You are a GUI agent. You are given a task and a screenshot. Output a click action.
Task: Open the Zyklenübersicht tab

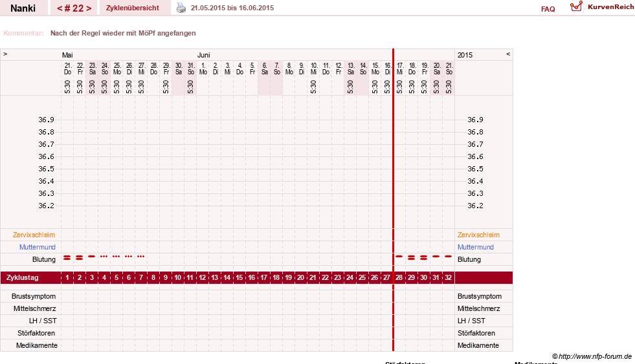pyautogui.click(x=133, y=8)
